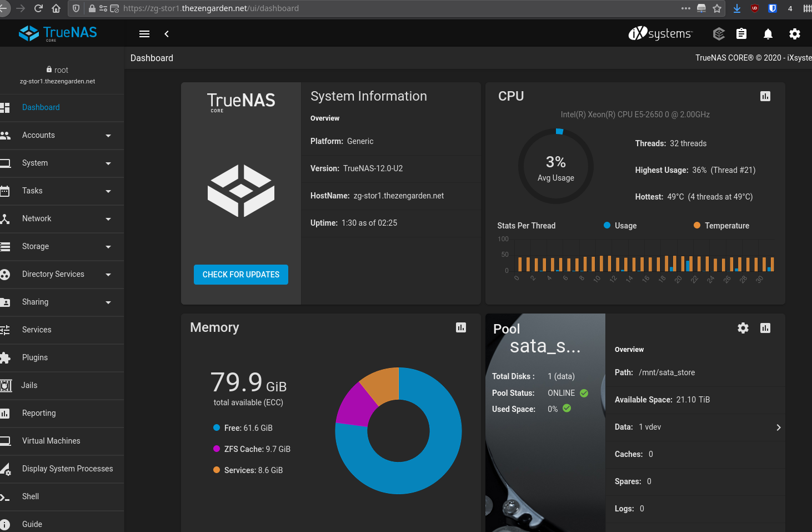Click the memory donut chart

point(398,431)
